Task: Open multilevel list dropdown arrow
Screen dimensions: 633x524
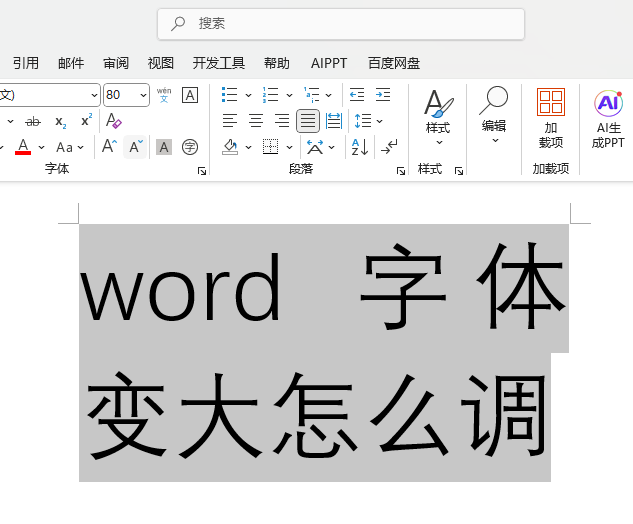Action: click(329, 95)
